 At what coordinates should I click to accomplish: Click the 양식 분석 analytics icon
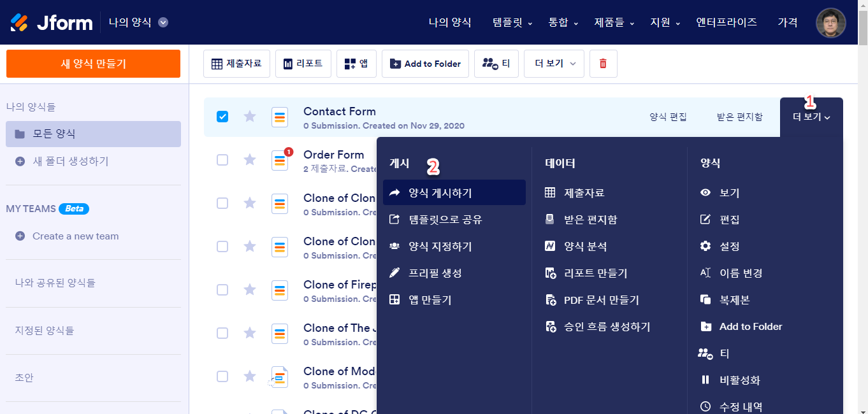pos(550,246)
